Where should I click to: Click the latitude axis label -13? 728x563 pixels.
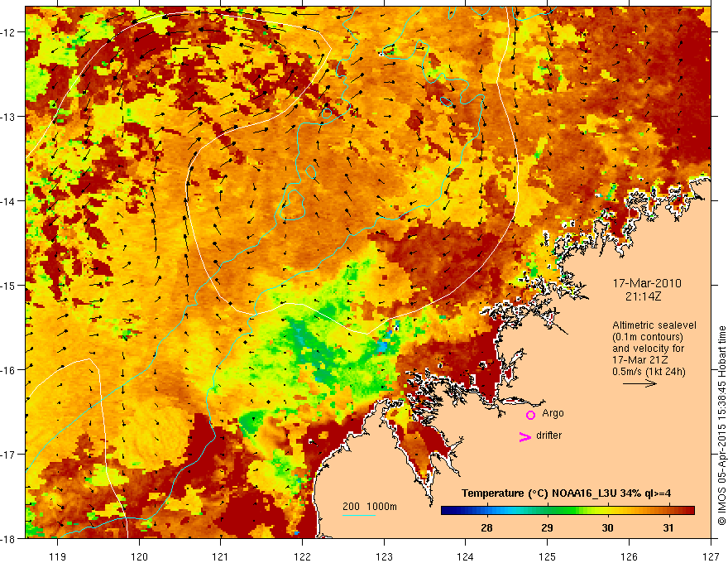[x=9, y=117]
